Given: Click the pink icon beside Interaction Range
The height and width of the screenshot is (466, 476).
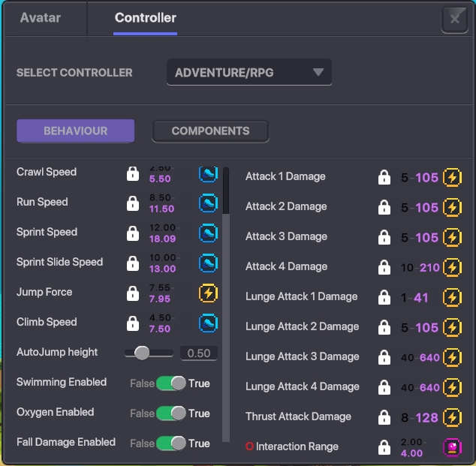Looking at the screenshot, I should point(452,448).
